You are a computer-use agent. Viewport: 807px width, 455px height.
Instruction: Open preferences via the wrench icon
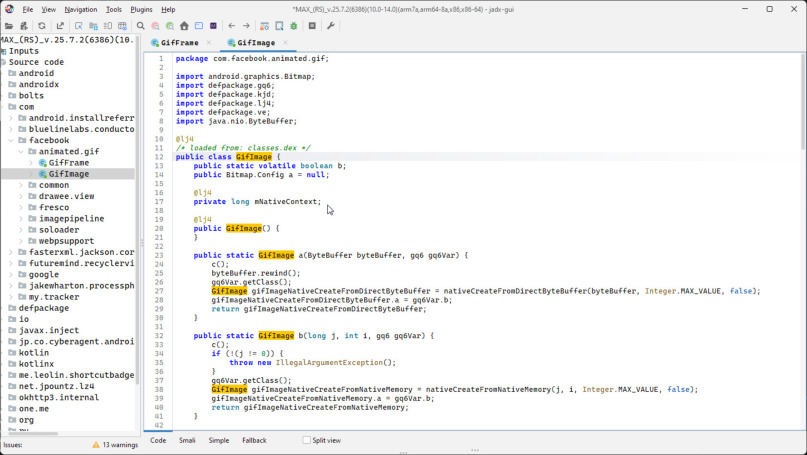pyautogui.click(x=331, y=26)
